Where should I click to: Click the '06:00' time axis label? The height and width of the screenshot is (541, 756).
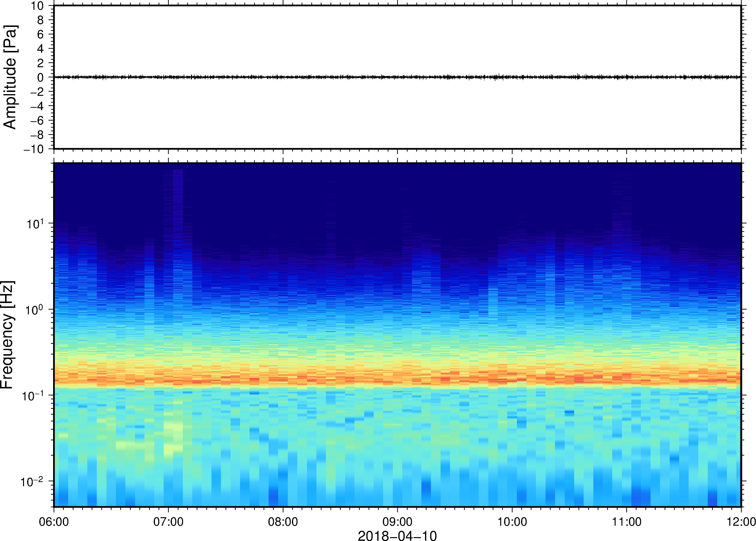click(54, 522)
